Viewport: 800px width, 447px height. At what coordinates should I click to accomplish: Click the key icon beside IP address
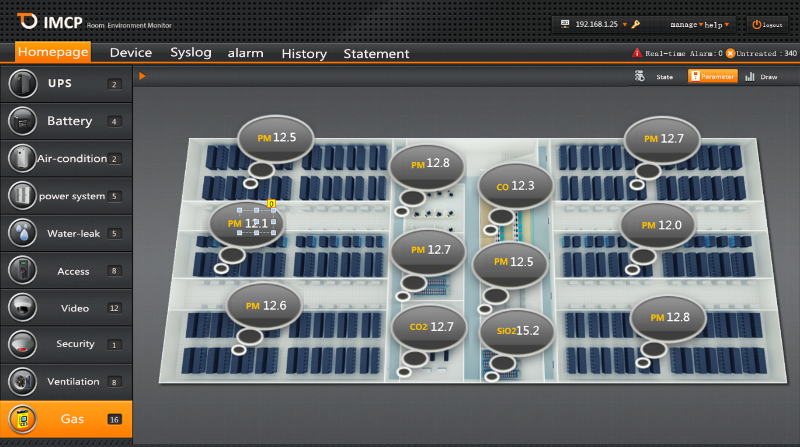pos(636,24)
